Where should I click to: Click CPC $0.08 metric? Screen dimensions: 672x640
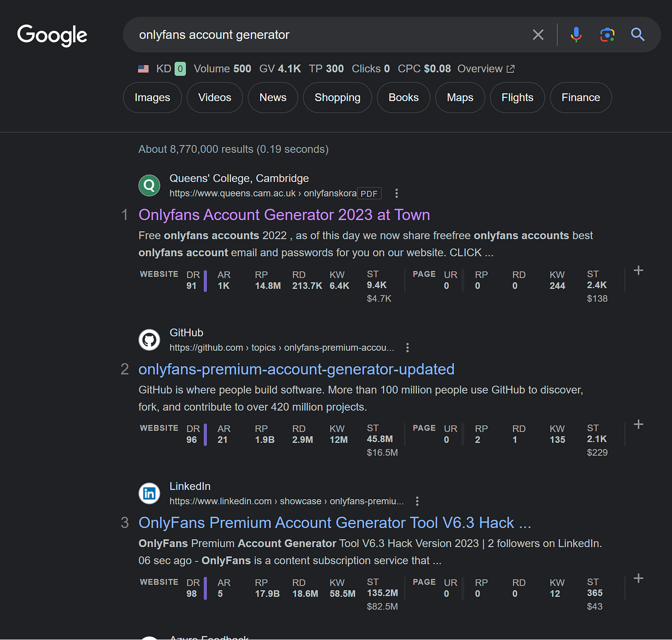point(424,69)
